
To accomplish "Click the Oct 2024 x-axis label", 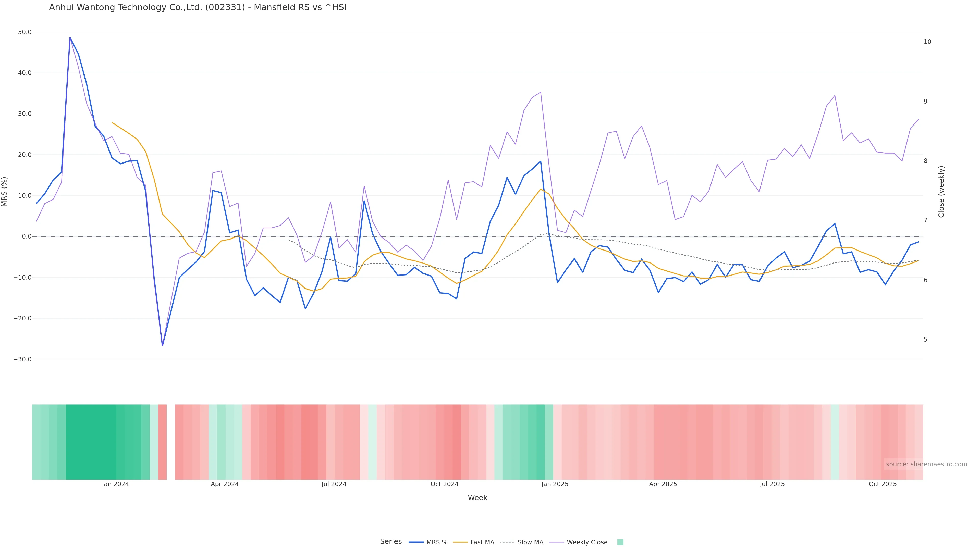I will click(444, 484).
